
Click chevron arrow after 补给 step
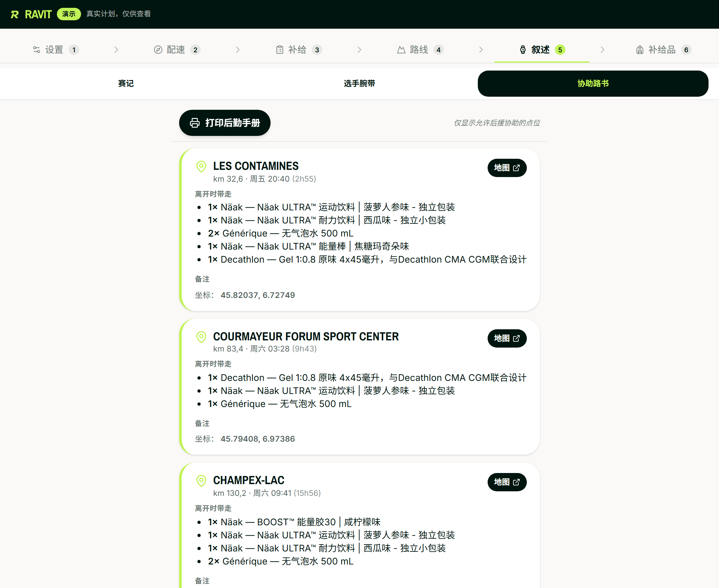359,50
